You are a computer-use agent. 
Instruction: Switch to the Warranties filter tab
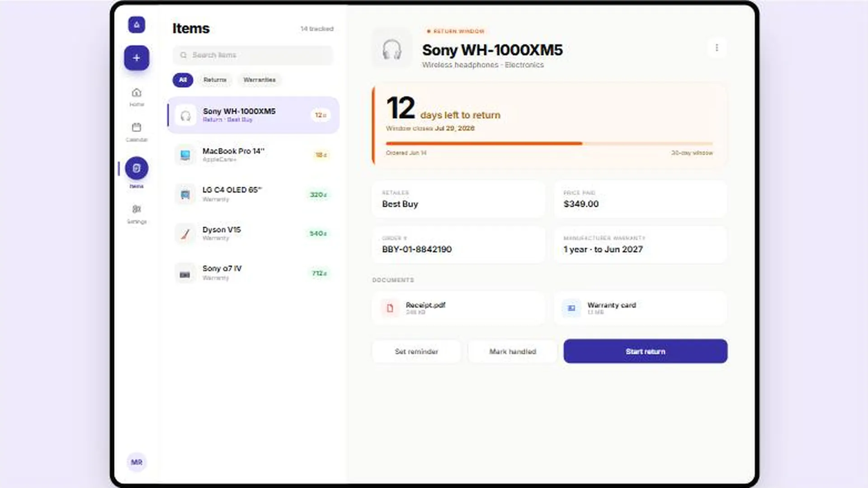click(259, 80)
